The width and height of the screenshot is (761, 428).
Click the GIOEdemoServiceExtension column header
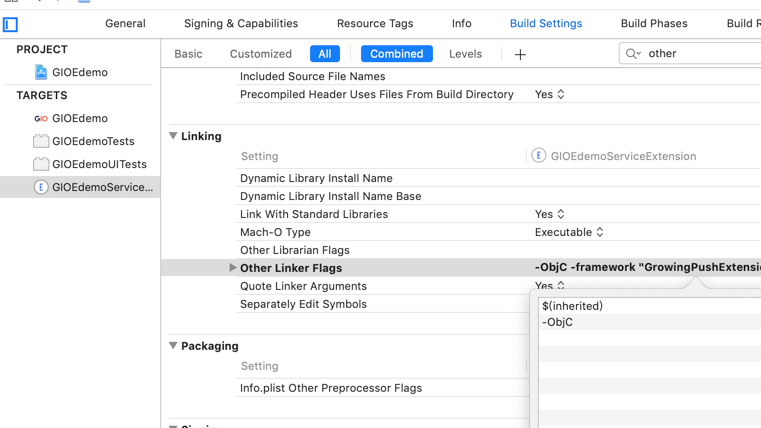point(623,156)
